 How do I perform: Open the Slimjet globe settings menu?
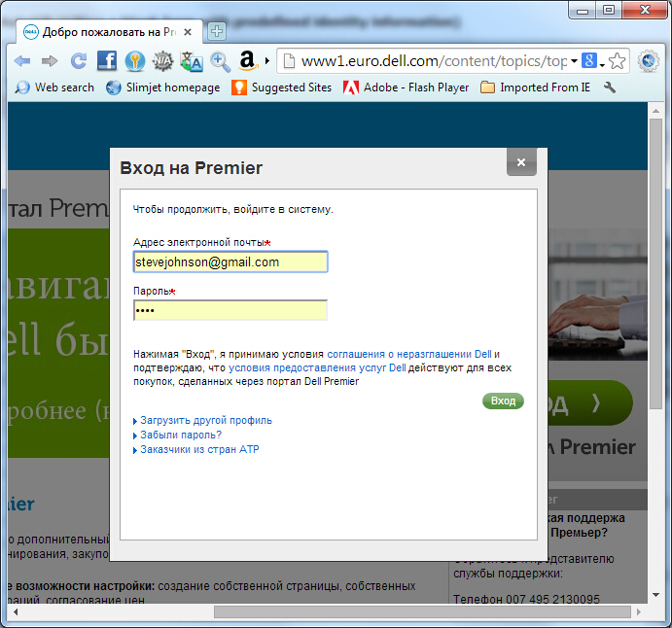coord(649,61)
